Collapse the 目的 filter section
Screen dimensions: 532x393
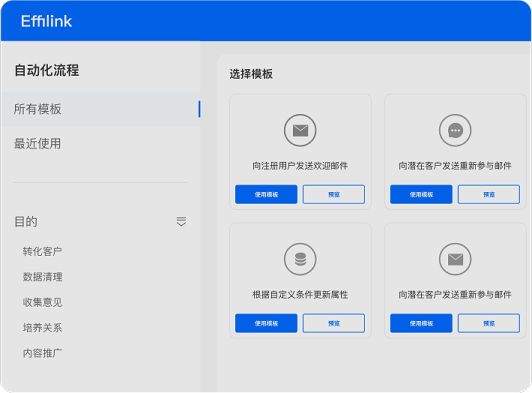181,222
